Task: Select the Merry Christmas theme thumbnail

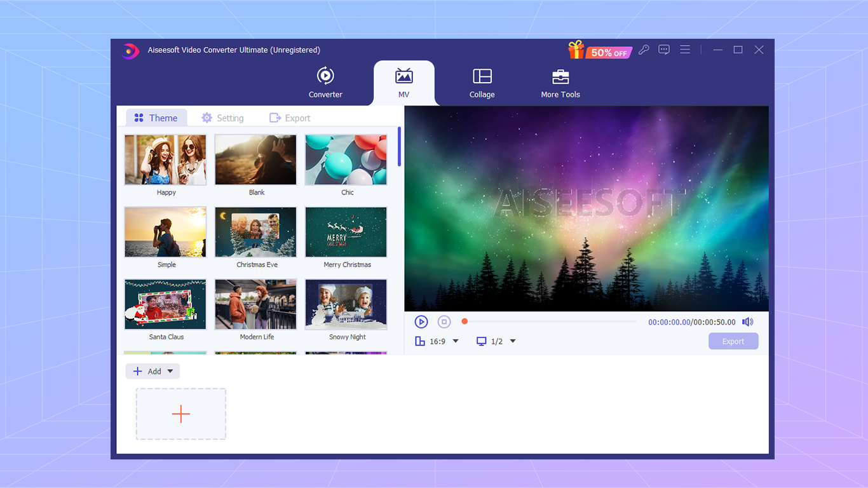Action: tap(346, 232)
